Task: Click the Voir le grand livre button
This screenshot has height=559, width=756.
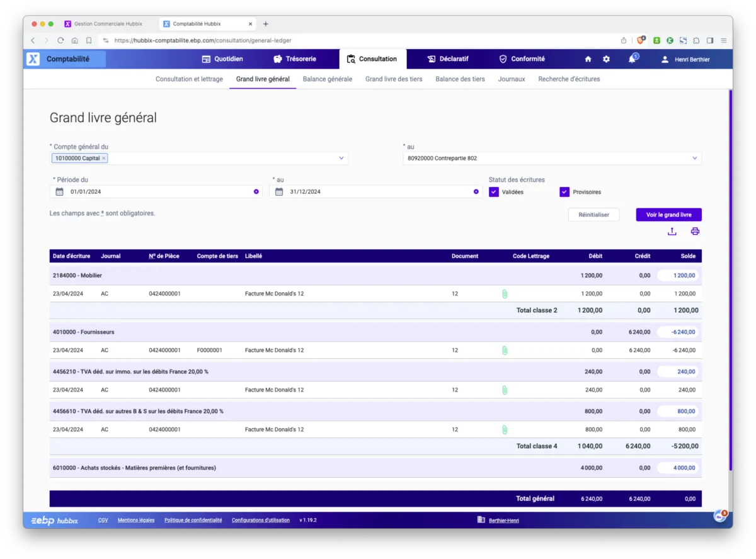Action: 668,215
